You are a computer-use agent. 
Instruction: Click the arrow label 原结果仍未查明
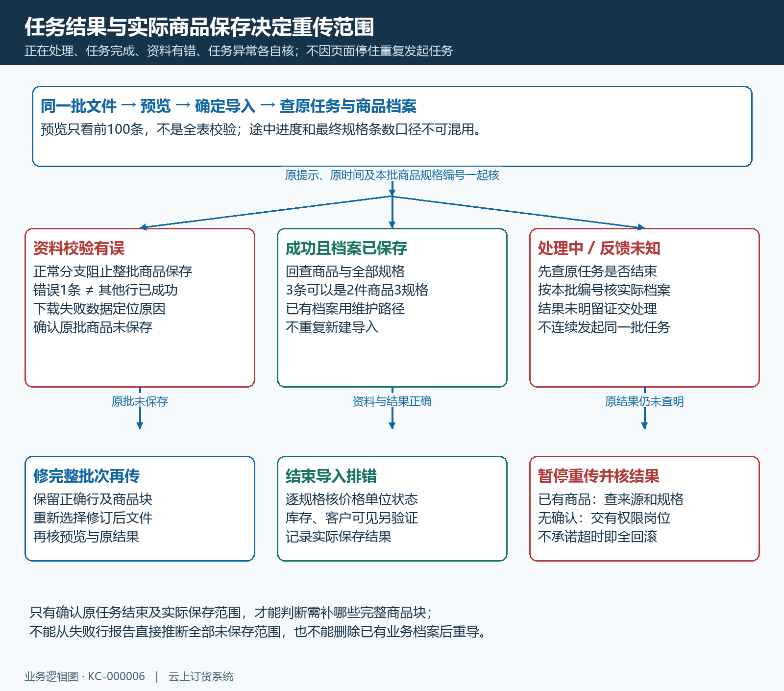pos(644,401)
